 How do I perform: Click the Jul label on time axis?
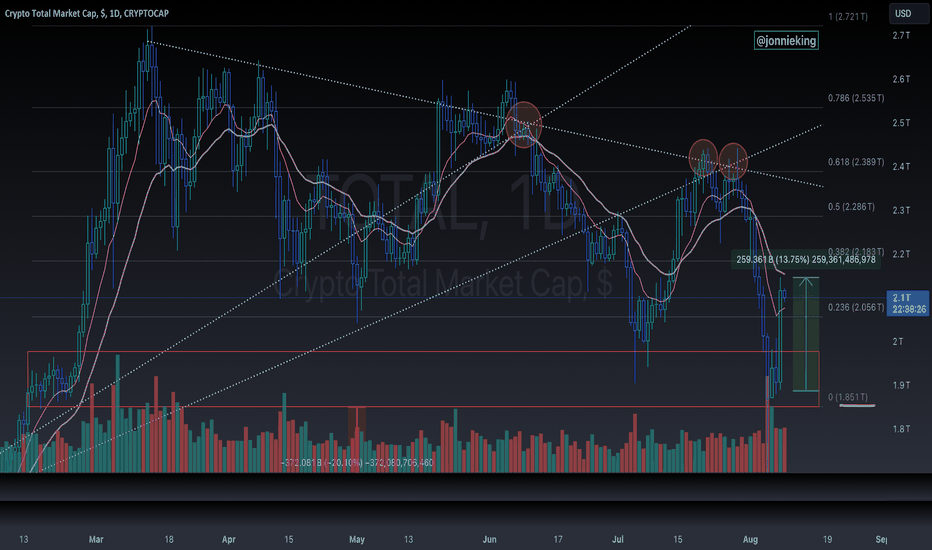click(x=618, y=539)
